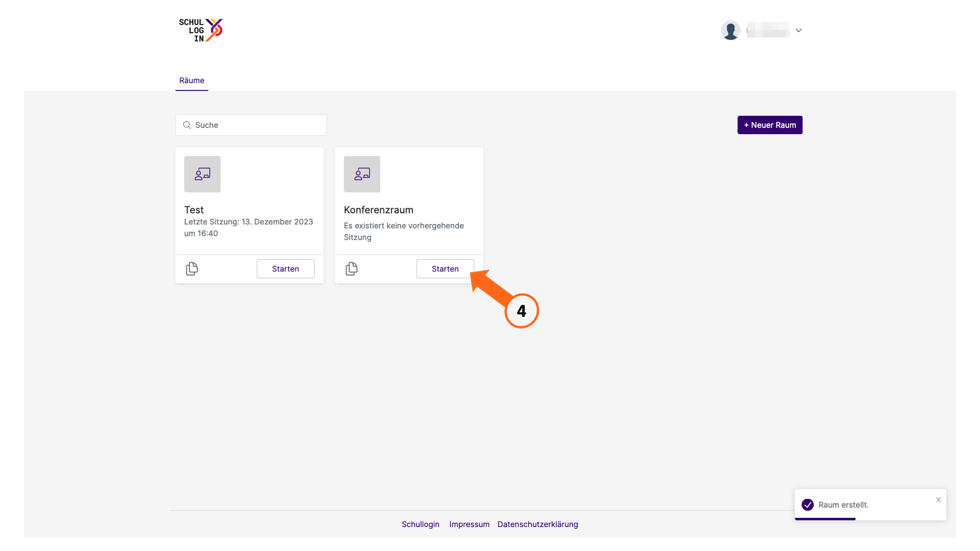
Task: Open the Konferenzraum room thumbnail icon
Action: tap(362, 174)
